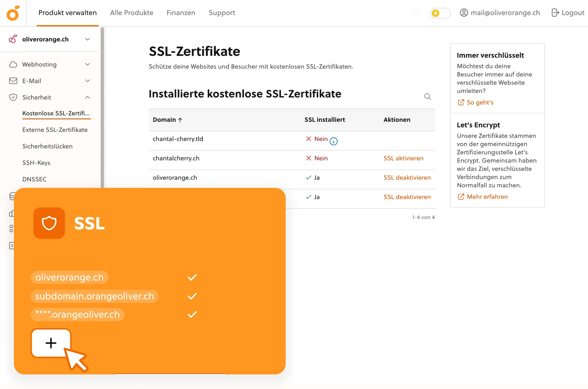This screenshot has width=588, height=389.
Task: Toggle the light/dark mode switch
Action: [x=440, y=13]
